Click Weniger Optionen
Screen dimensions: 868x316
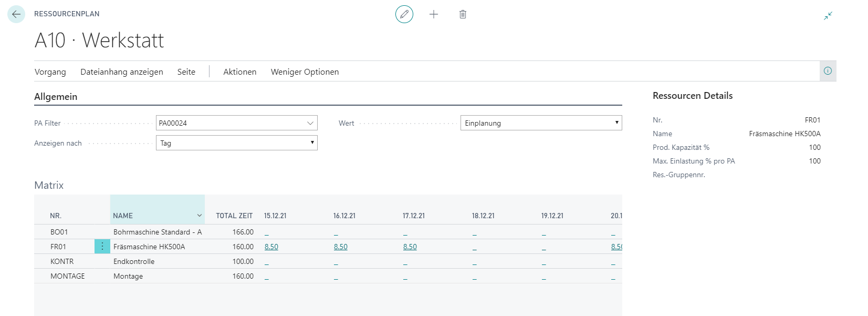[305, 72]
